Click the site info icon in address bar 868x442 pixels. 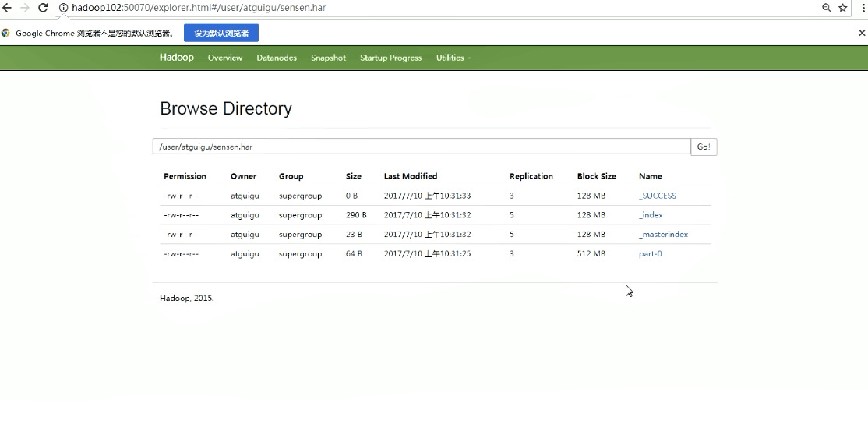click(x=64, y=8)
